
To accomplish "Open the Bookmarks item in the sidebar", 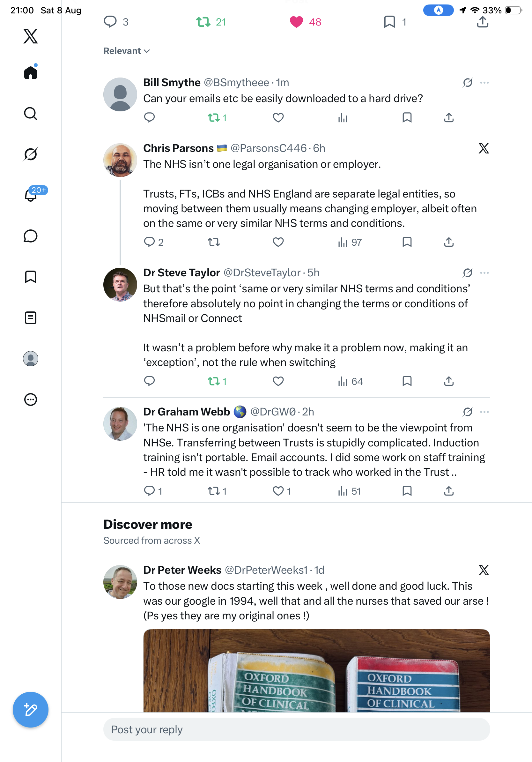I will [x=31, y=277].
